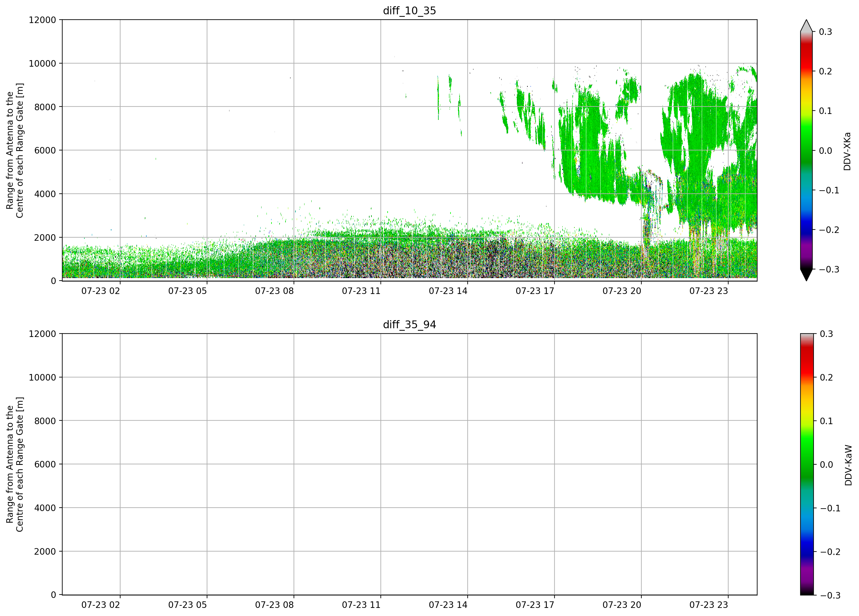859x616 pixels.
Task: Click the red region of the DDV-XKa colorbar
Action: coord(806,57)
